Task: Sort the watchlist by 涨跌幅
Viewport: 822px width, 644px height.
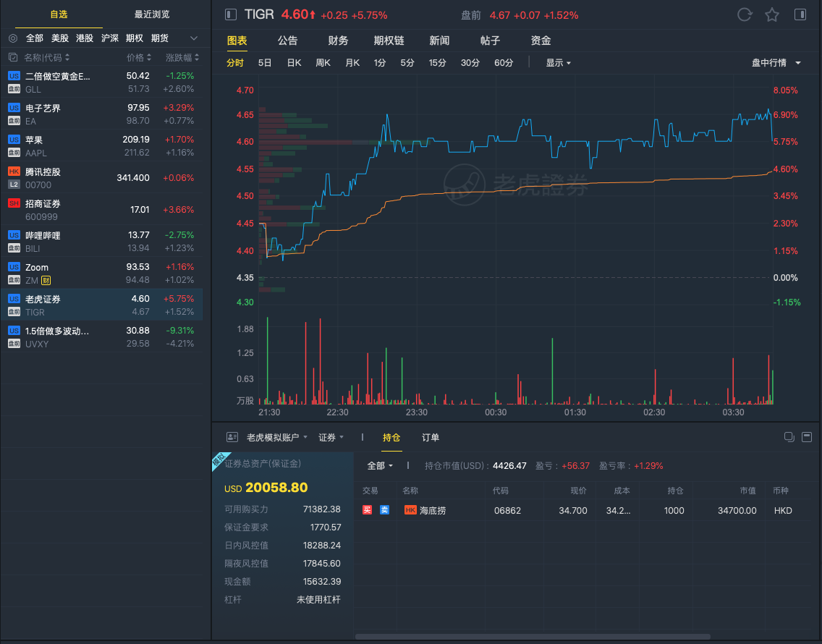Action: (182, 58)
